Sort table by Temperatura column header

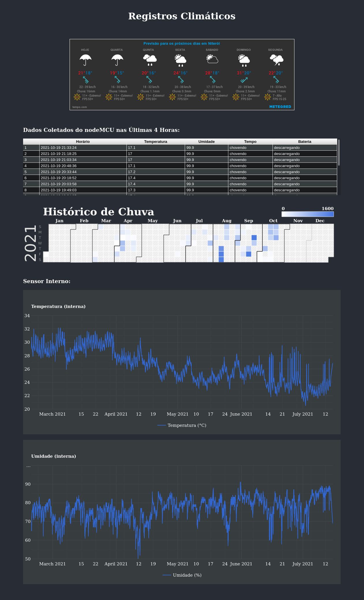click(x=156, y=142)
